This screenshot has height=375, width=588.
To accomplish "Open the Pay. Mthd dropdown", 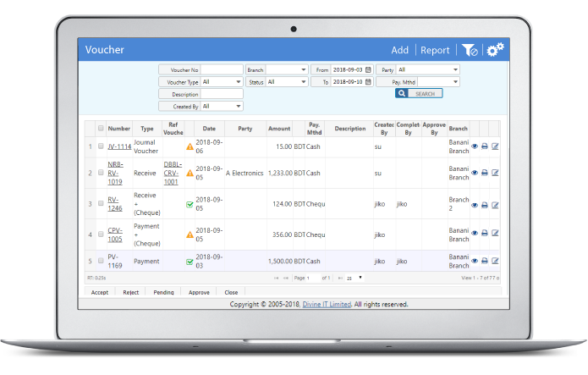I will click(438, 82).
